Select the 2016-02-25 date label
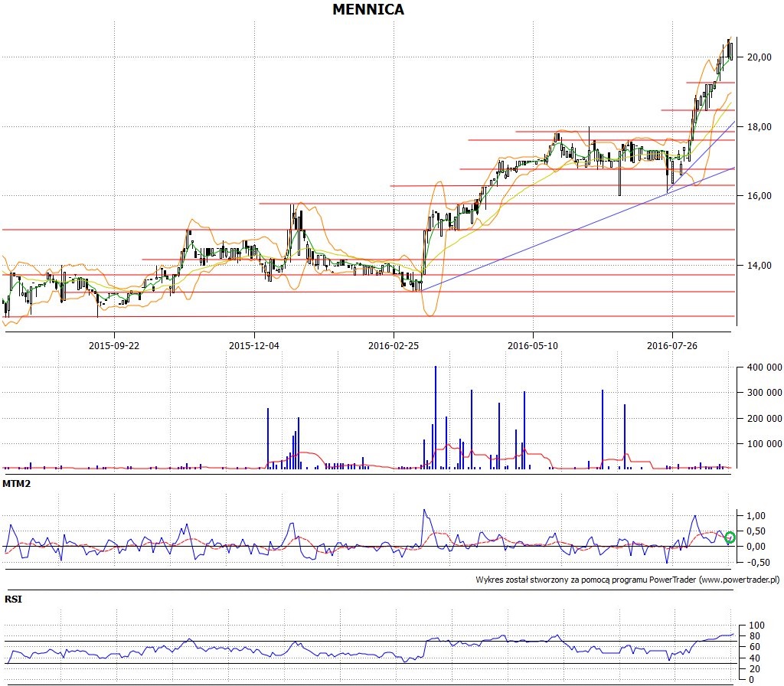 point(394,345)
